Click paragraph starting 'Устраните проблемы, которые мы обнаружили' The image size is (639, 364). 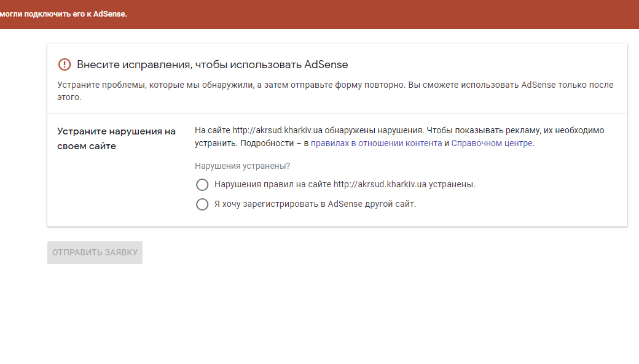point(335,91)
